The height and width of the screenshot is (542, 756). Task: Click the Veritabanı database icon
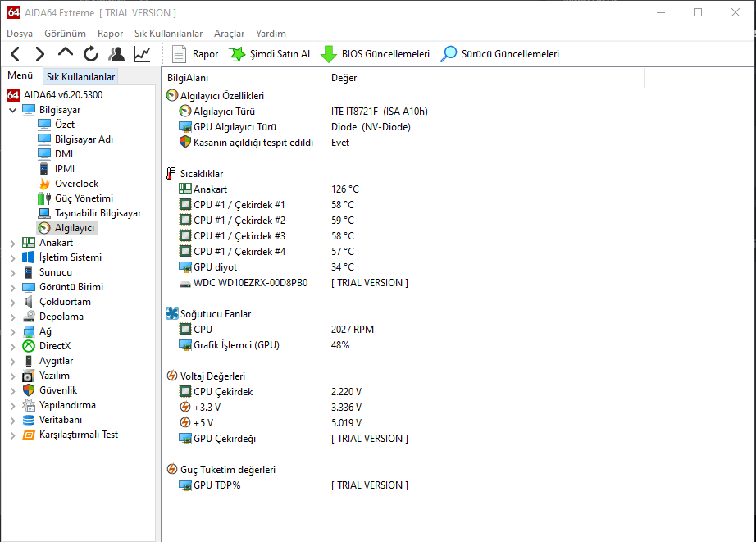29,420
